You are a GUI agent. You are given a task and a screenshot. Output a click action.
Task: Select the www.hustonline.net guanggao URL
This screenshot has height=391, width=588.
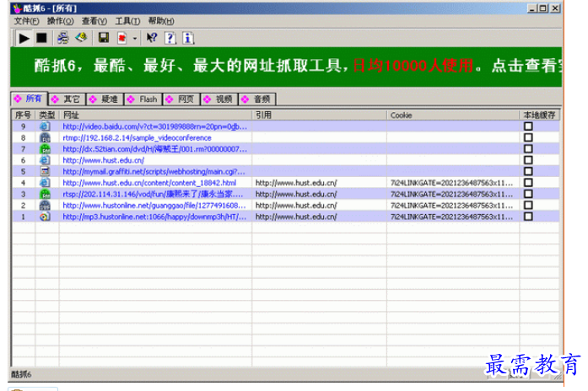point(154,206)
